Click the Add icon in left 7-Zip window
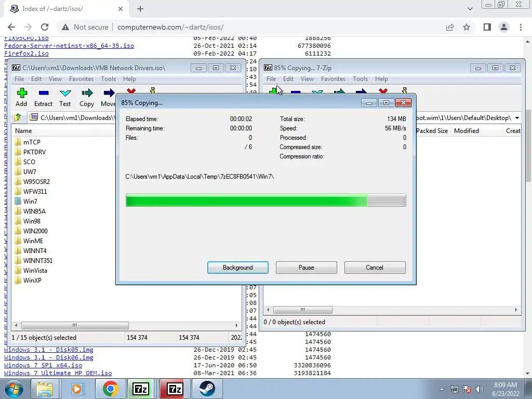The image size is (532, 399). (22, 93)
